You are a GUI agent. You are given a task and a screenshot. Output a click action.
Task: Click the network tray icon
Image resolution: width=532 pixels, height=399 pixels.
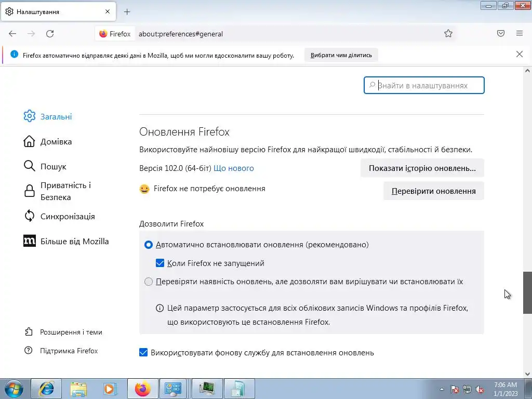(x=467, y=389)
